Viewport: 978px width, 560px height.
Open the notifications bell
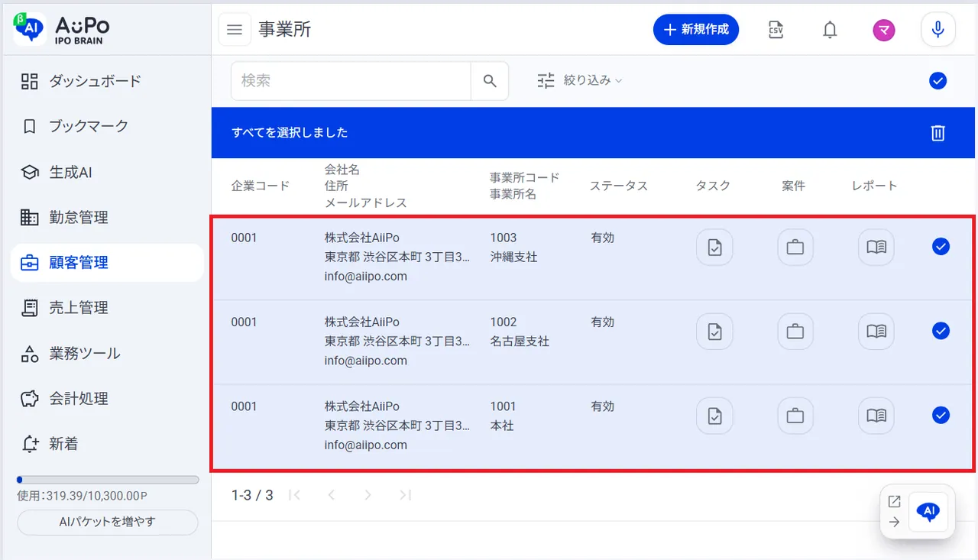(830, 30)
